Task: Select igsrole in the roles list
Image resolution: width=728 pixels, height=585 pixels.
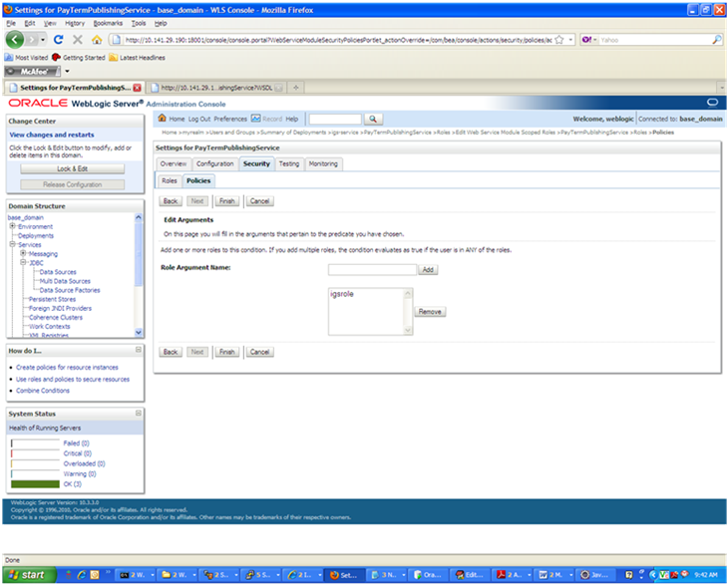Action: [x=342, y=294]
